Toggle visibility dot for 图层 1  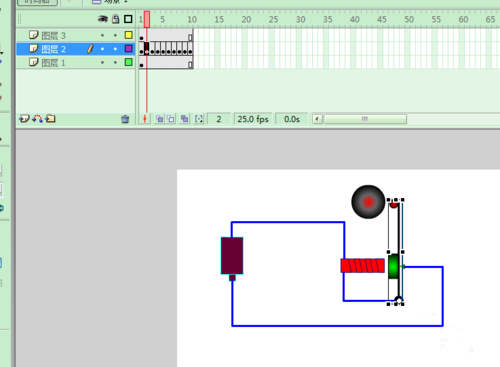(102, 62)
